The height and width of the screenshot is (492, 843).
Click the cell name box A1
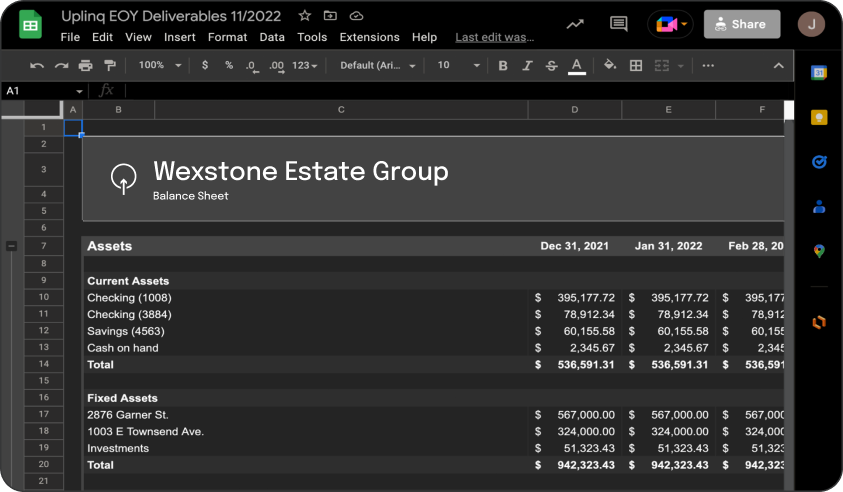[x=38, y=91]
